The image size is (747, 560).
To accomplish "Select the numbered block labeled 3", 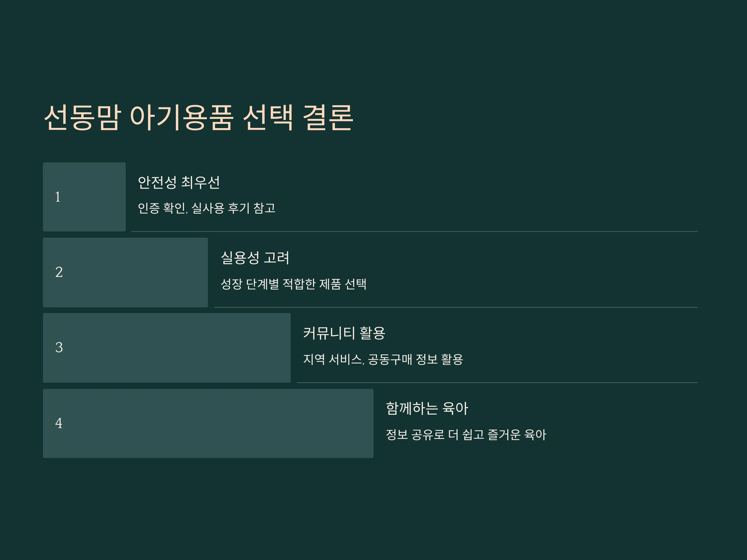I will [167, 348].
